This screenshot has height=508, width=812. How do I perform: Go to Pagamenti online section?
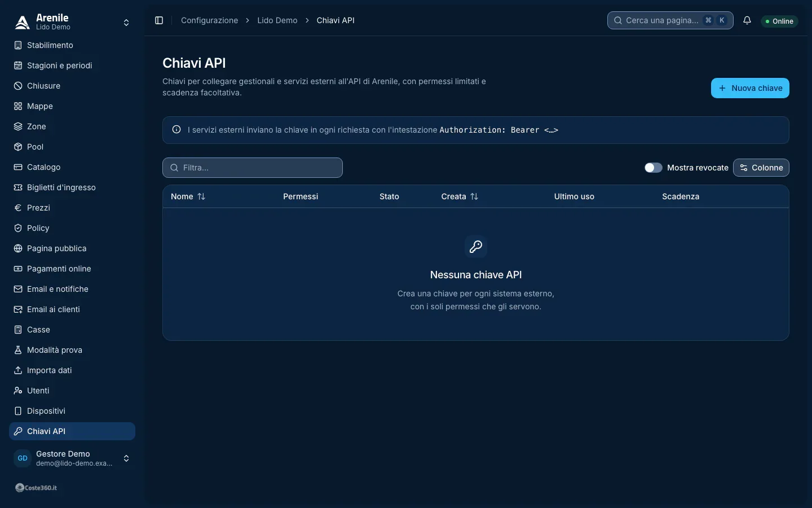pyautogui.click(x=72, y=269)
